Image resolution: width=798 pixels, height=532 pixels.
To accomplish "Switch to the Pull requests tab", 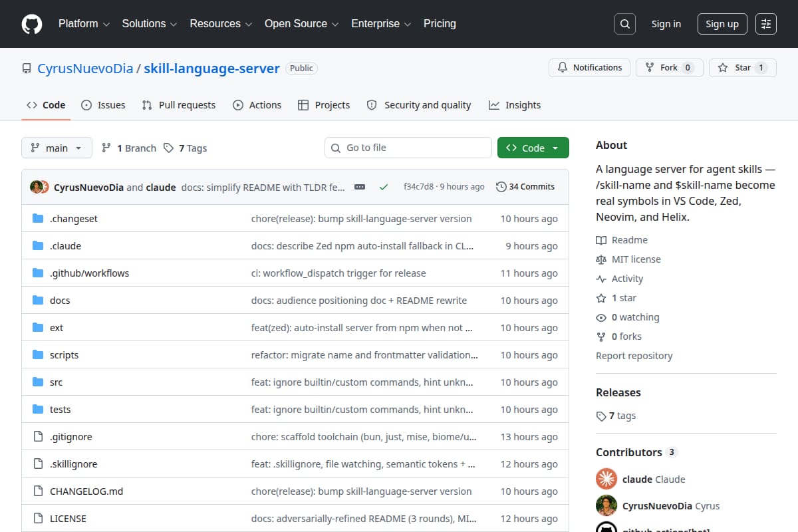I will pyautogui.click(x=179, y=105).
